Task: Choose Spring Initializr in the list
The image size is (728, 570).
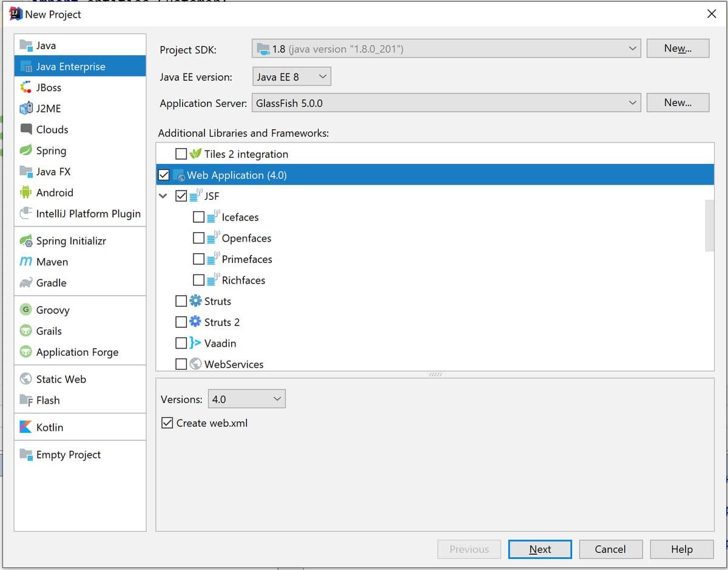Action: click(x=80, y=241)
